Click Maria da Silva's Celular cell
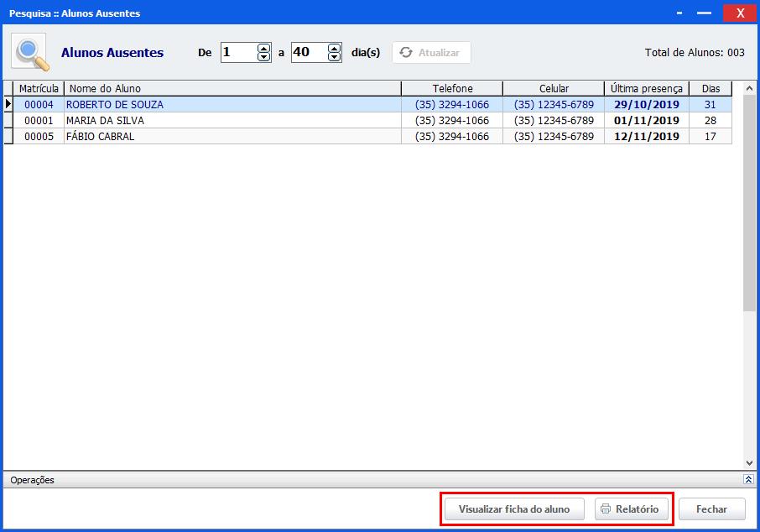Viewport: 760px width, 532px height. 554,120
